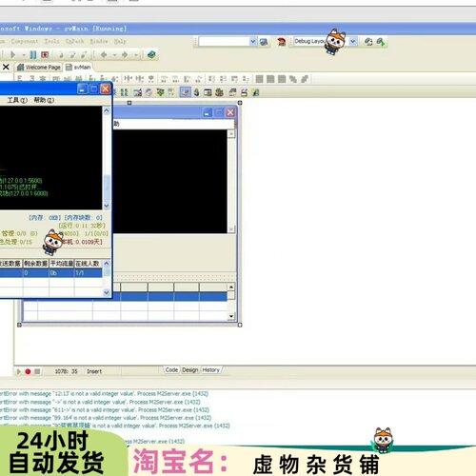
Task: Click the highlighted CnPack toolbar icon
Action: pyautogui.click(x=186, y=92)
